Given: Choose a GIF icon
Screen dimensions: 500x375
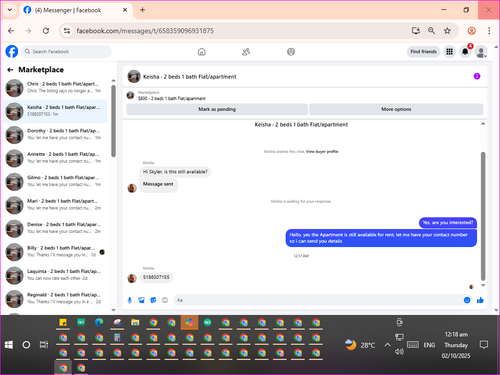Looking at the screenshot, I should (x=165, y=300).
